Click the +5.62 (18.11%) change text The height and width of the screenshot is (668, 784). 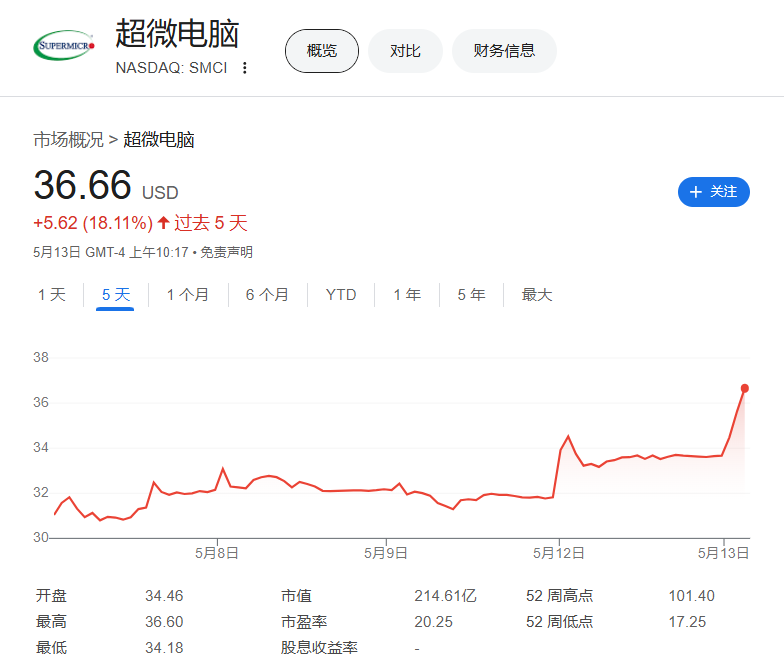(93, 223)
